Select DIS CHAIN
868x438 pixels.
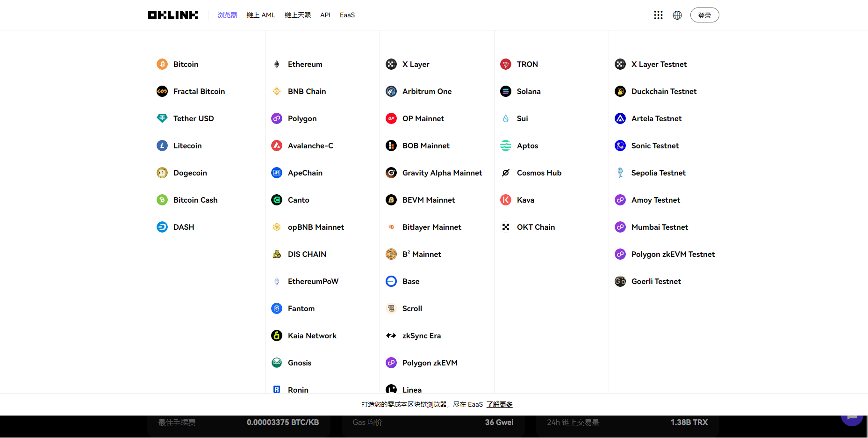[307, 254]
